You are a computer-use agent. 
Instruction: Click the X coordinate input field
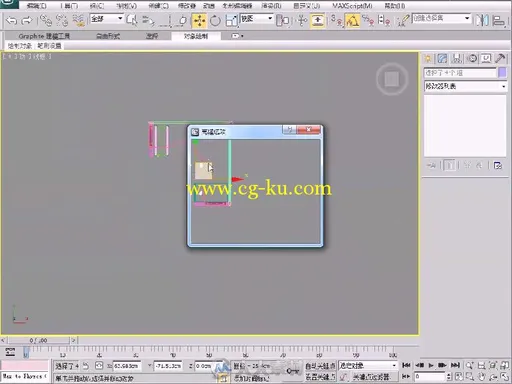point(127,366)
